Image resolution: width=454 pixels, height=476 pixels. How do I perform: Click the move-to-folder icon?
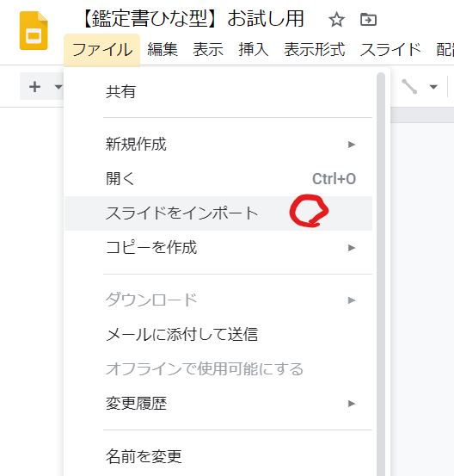point(368,20)
